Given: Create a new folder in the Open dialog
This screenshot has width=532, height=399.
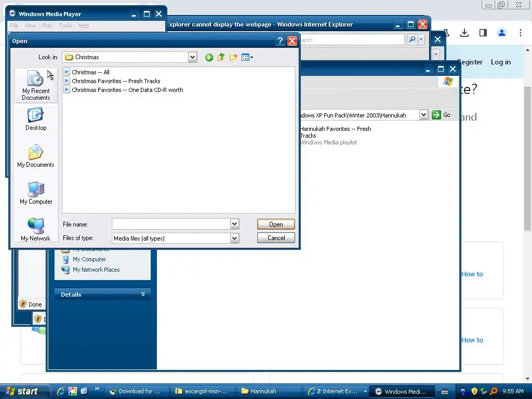Looking at the screenshot, I should click(x=233, y=57).
